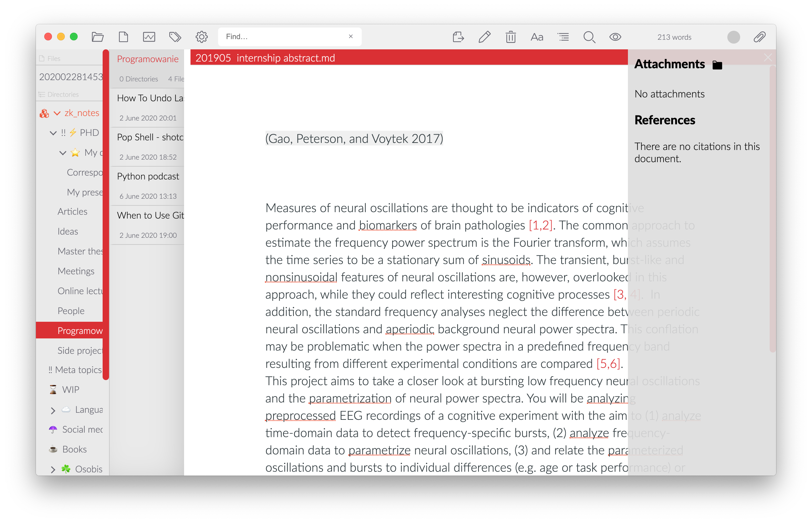
Task: Toggle the attachments sidebar paperclip
Action: [x=759, y=37]
